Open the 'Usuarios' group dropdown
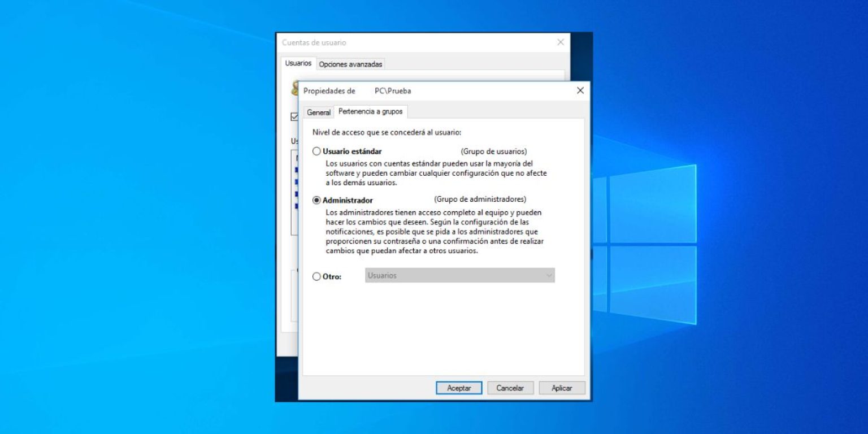 (459, 275)
